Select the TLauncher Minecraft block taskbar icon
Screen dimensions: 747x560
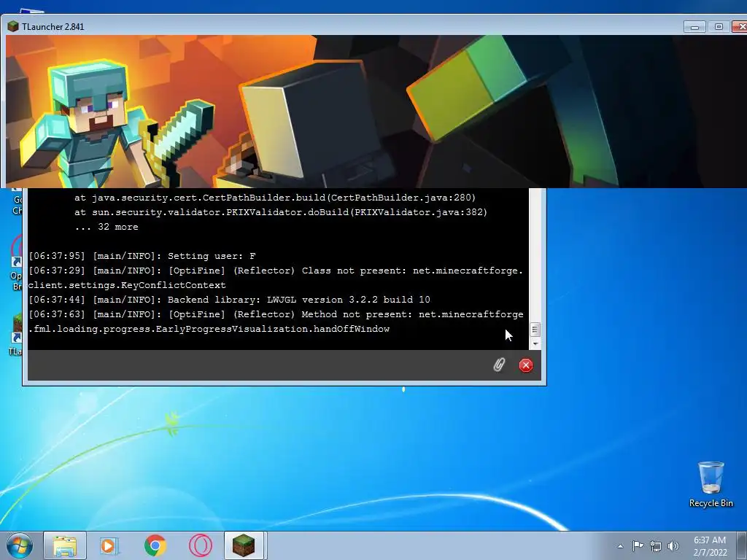(244, 545)
